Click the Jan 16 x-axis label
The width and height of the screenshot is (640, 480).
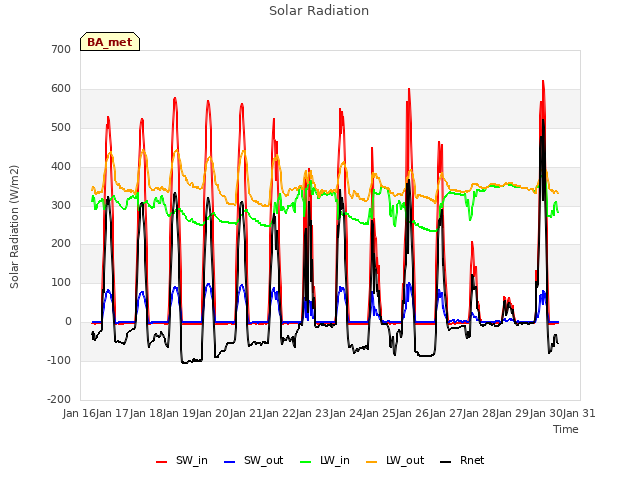click(x=79, y=413)
